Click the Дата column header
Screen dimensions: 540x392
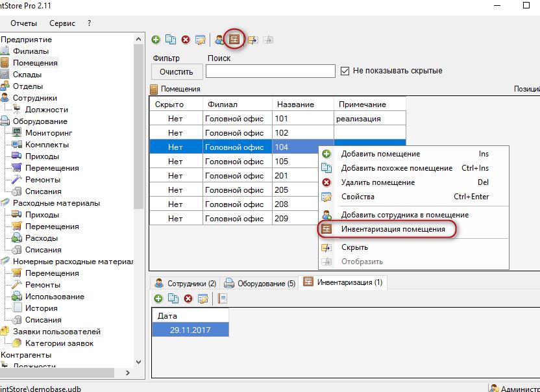190,315
